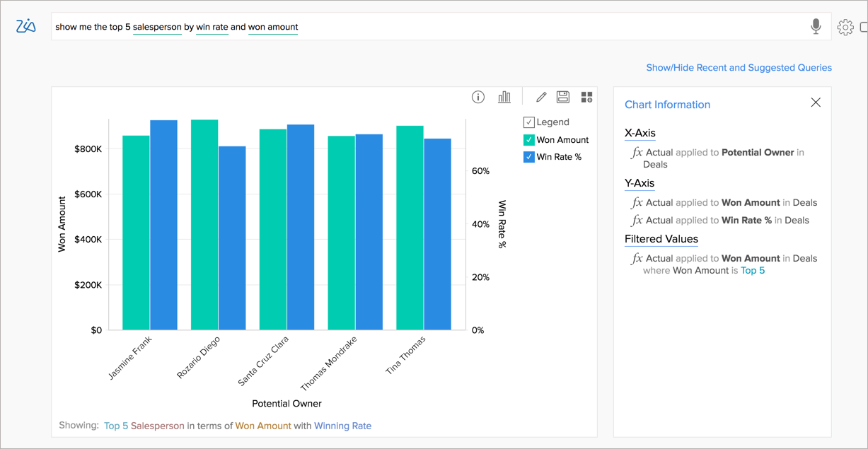The width and height of the screenshot is (868, 449).
Task: Disable the Win Rate % series
Action: [x=530, y=156]
